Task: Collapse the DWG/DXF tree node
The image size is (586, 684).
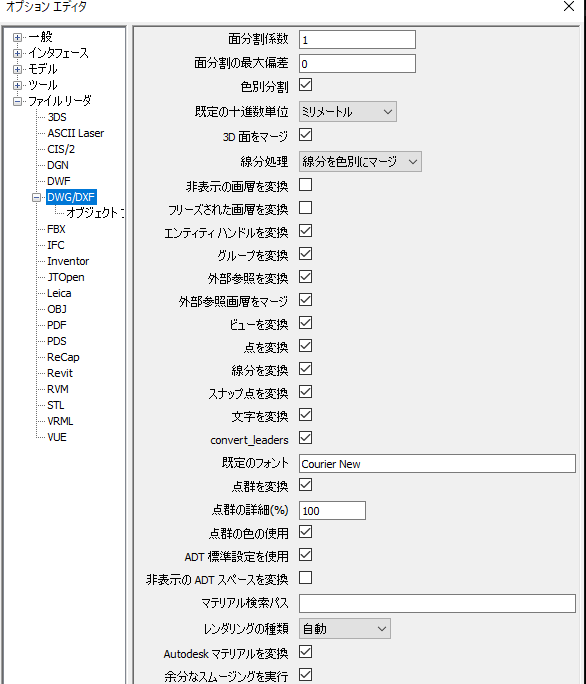Action: tap(36, 198)
